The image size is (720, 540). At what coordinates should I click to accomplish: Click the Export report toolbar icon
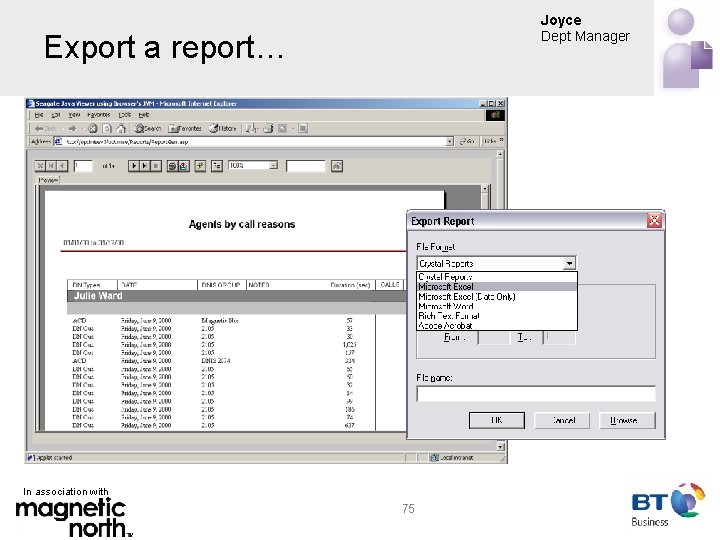pos(183,166)
